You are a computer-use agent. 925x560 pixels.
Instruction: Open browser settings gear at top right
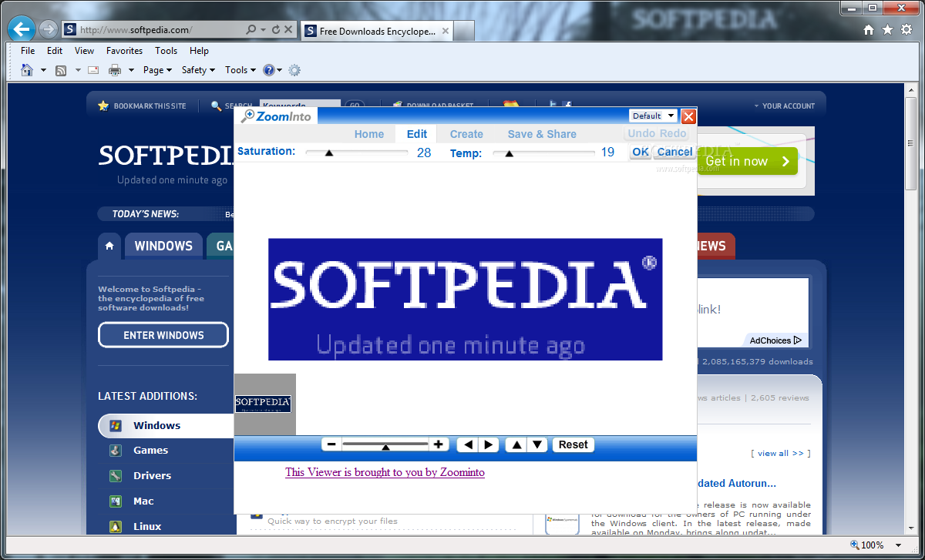coord(906,29)
